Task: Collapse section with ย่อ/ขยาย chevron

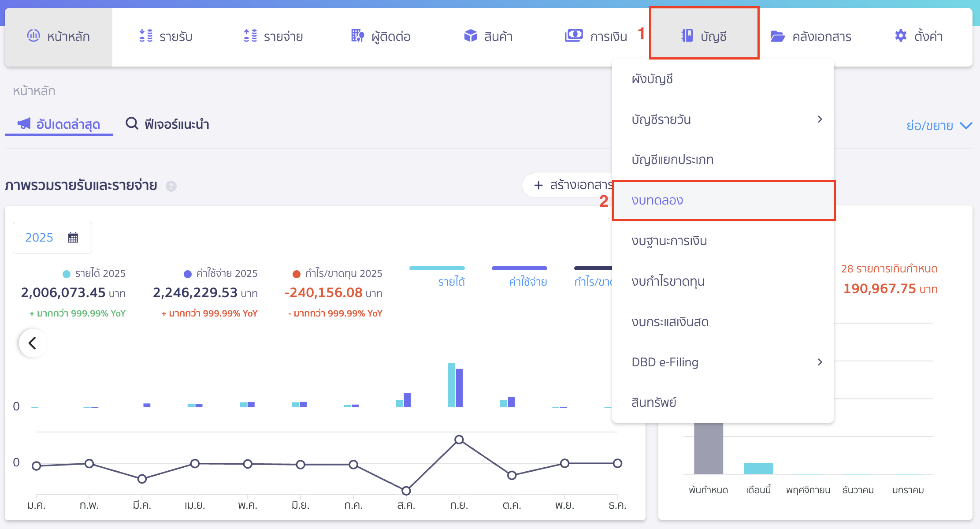Action: coord(966,126)
